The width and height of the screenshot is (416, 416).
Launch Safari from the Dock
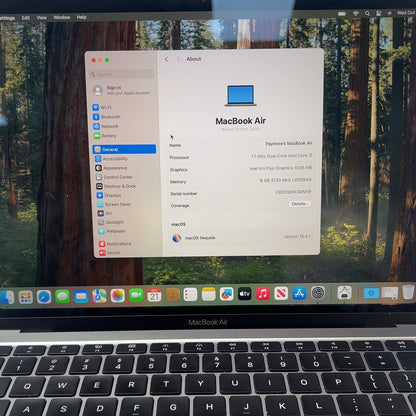tap(44, 297)
